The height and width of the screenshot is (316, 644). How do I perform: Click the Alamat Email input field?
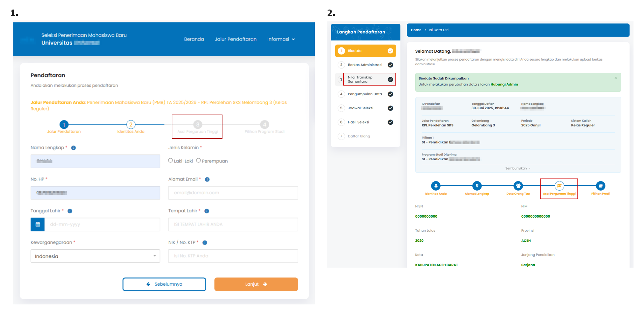233,193
